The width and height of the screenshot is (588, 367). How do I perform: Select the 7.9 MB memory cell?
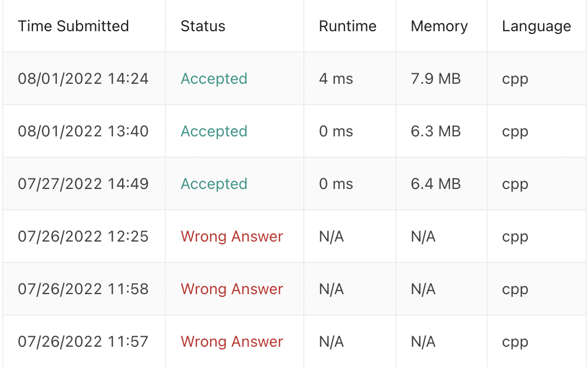tap(435, 79)
